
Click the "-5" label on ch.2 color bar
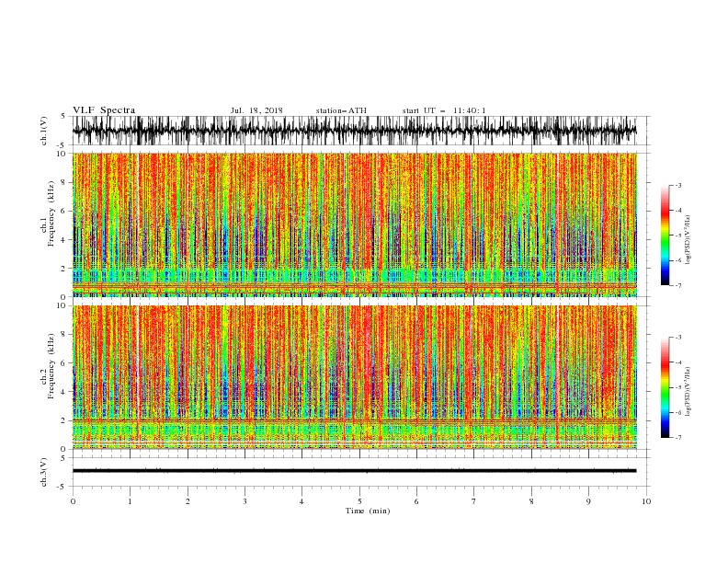(x=678, y=387)
